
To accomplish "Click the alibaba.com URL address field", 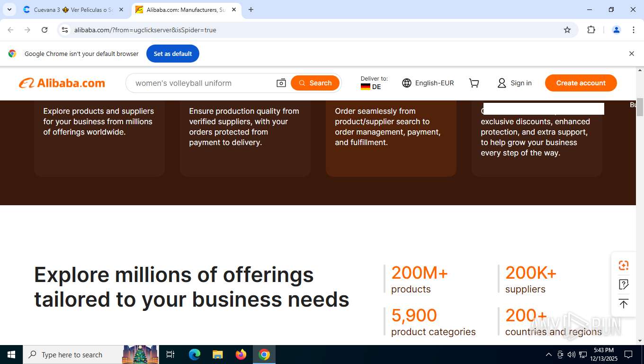I will point(313,30).
